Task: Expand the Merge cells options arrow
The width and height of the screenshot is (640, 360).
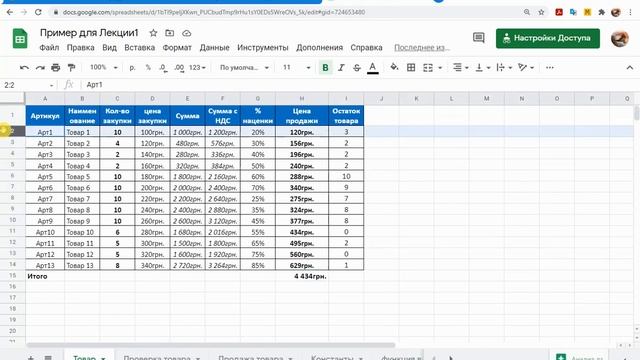Action: coord(440,68)
